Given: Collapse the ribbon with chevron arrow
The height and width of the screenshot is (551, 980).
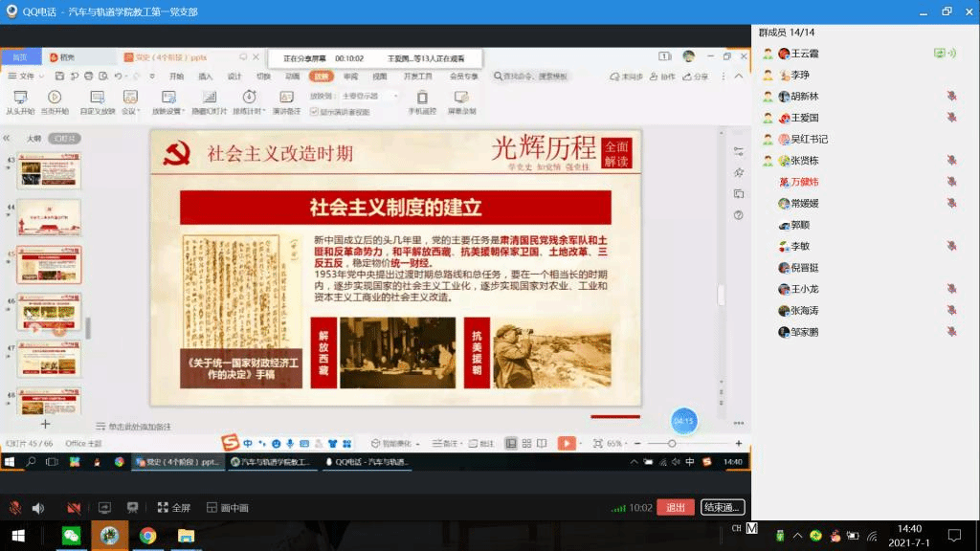Looking at the screenshot, I should (739, 77).
